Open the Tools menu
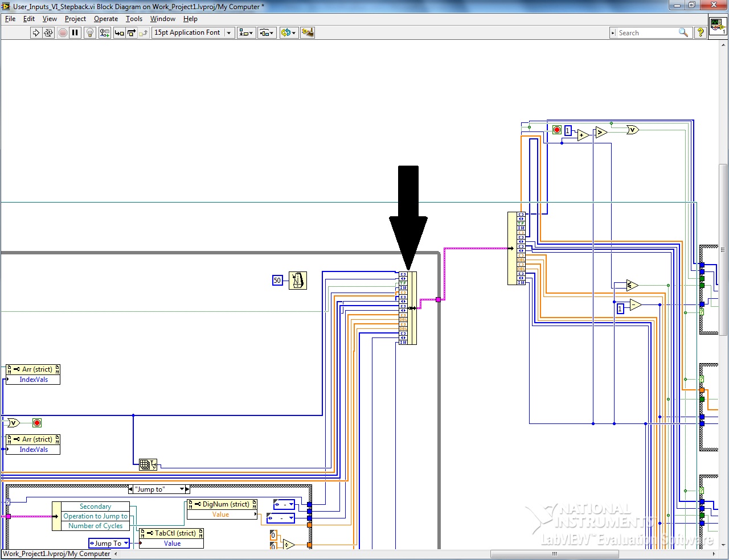729x560 pixels. 134,19
